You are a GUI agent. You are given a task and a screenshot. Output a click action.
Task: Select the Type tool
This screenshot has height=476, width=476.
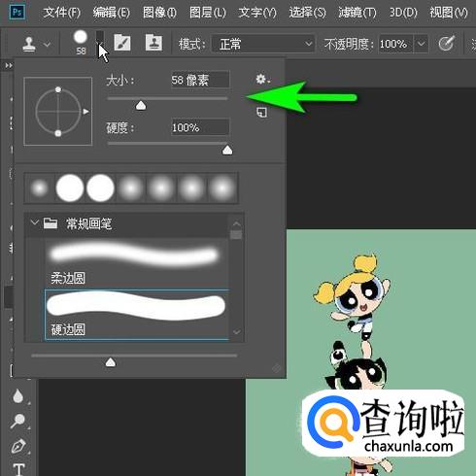[x=18, y=468]
